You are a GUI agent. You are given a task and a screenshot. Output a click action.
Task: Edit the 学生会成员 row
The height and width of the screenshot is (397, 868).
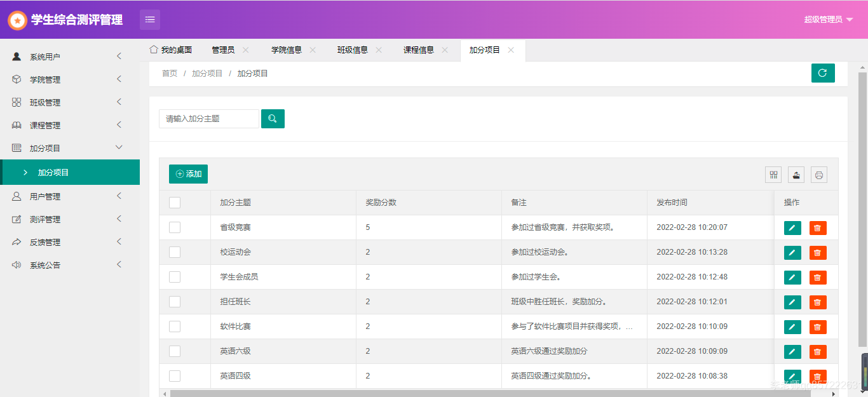point(792,278)
